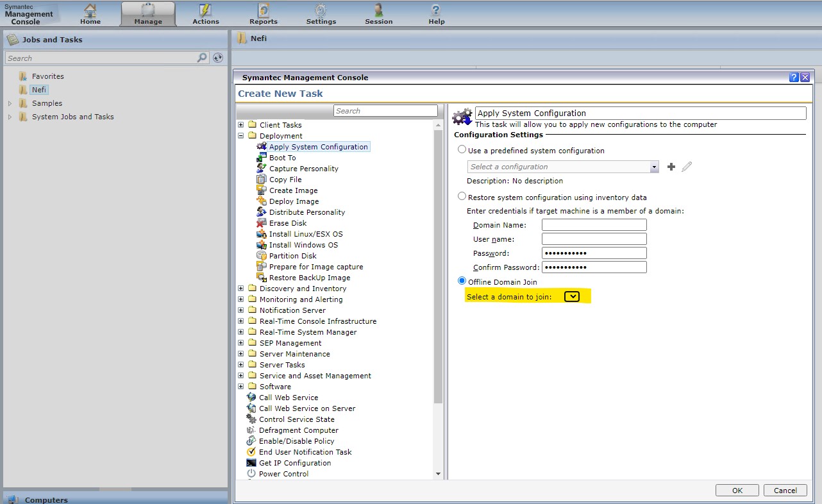Select the Offline Domain Join option
822x504 pixels.
pyautogui.click(x=462, y=281)
